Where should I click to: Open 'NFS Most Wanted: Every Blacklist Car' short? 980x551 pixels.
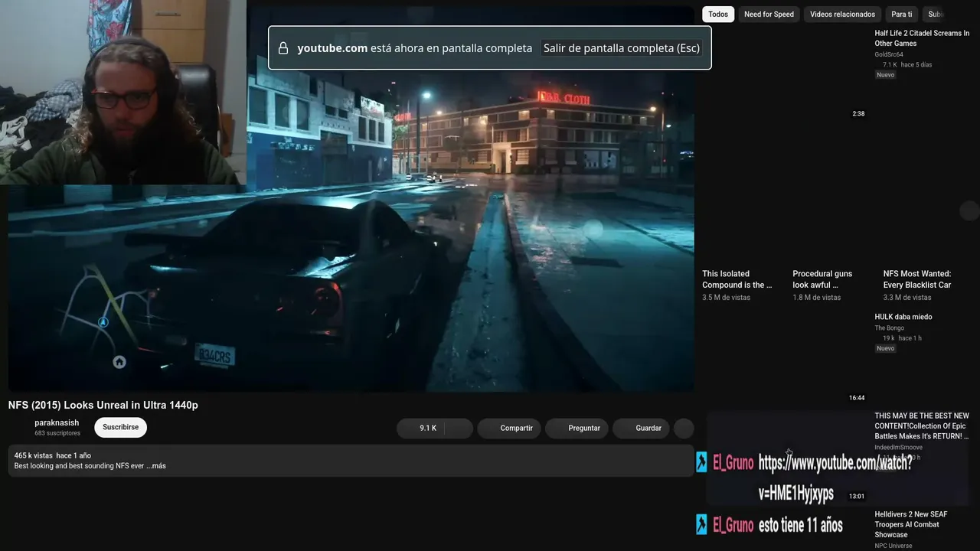click(x=917, y=279)
